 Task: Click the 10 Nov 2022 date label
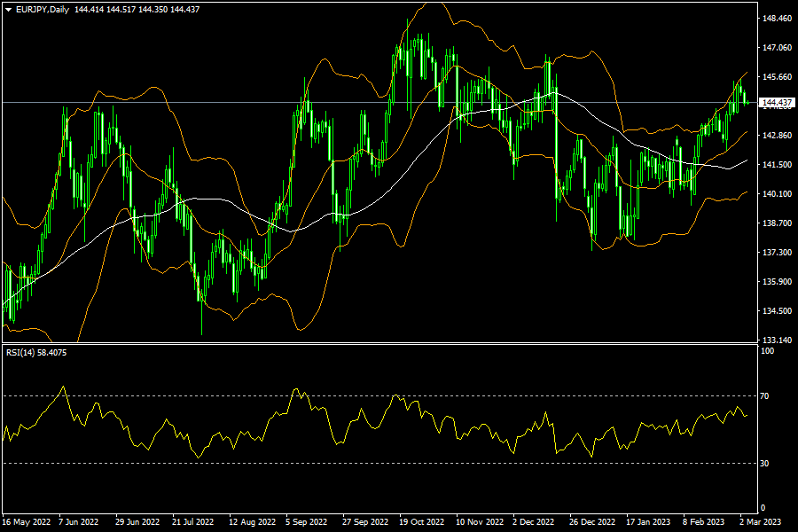(x=480, y=522)
